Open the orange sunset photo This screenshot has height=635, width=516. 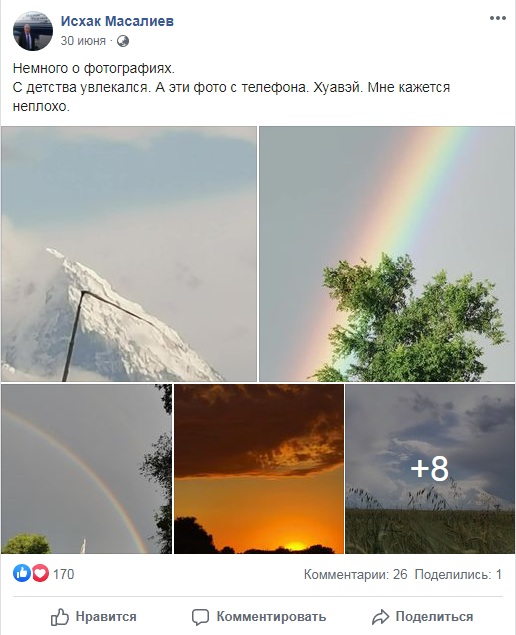point(259,469)
